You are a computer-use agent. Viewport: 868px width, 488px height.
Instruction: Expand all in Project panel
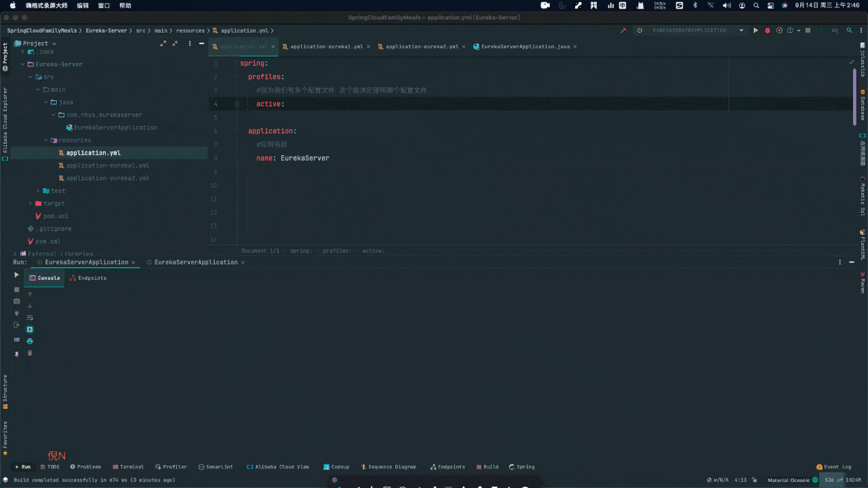(163, 43)
